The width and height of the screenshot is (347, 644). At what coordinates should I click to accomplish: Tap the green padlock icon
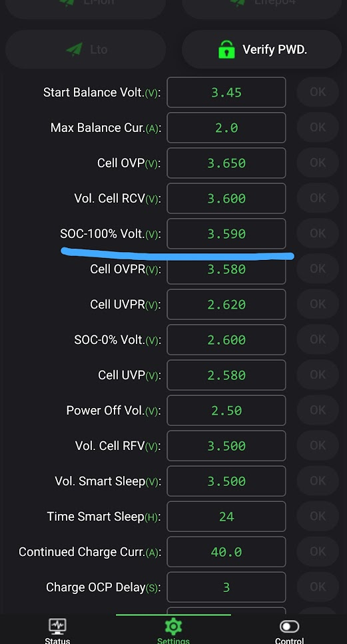click(x=226, y=50)
